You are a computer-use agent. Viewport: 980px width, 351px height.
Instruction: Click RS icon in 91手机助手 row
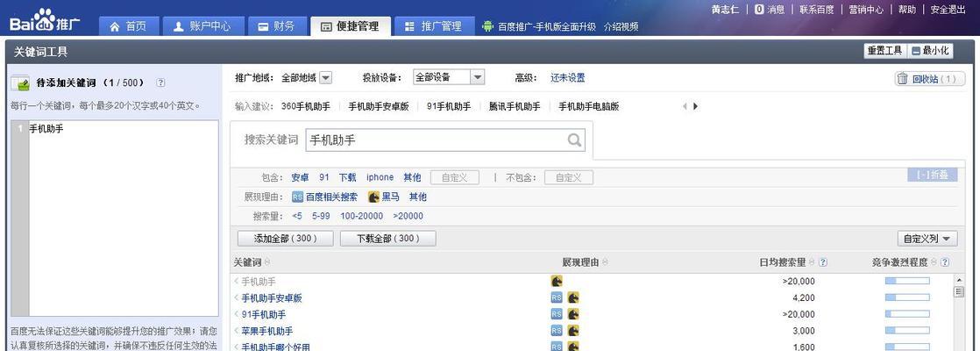click(557, 314)
